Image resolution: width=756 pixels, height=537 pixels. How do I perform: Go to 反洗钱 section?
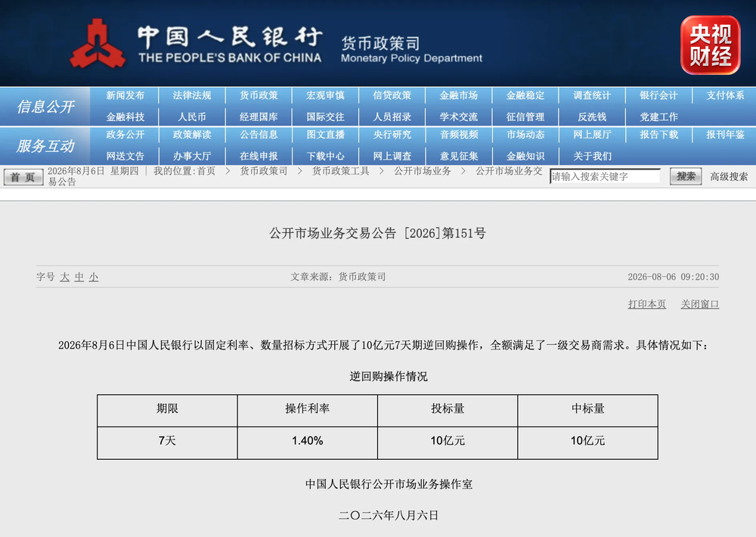pos(592,116)
